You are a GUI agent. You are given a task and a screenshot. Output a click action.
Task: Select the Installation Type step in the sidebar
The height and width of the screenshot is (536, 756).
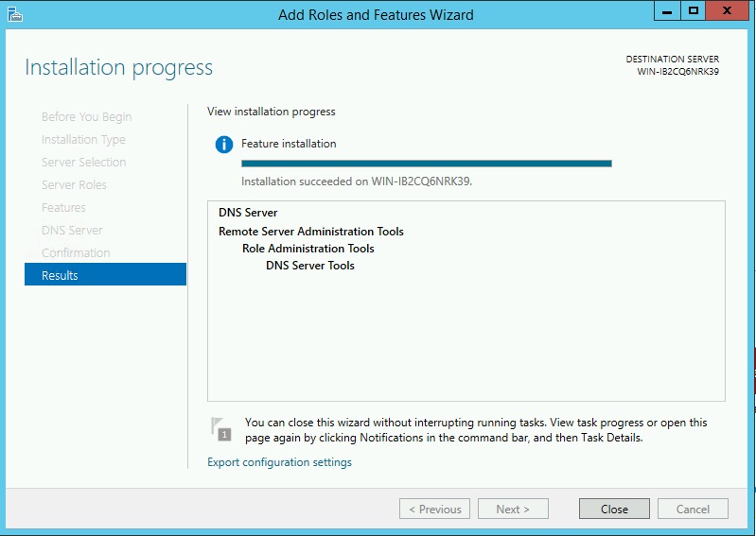83,140
